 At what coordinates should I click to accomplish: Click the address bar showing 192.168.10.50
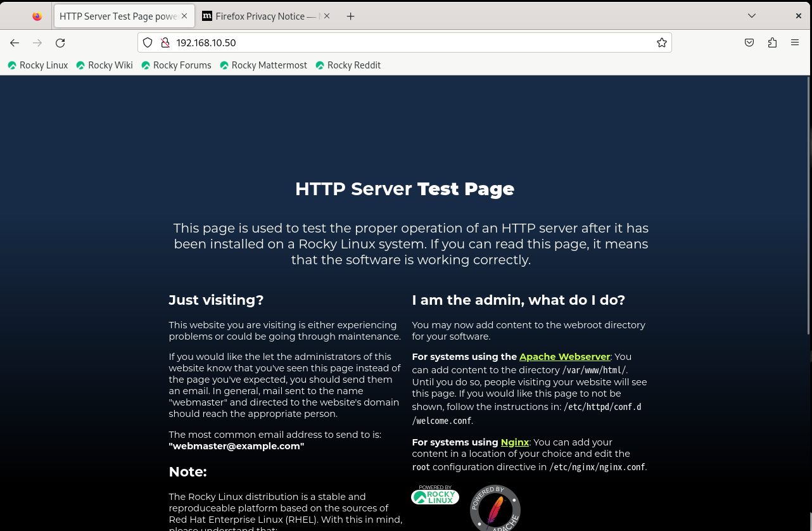[405, 42]
